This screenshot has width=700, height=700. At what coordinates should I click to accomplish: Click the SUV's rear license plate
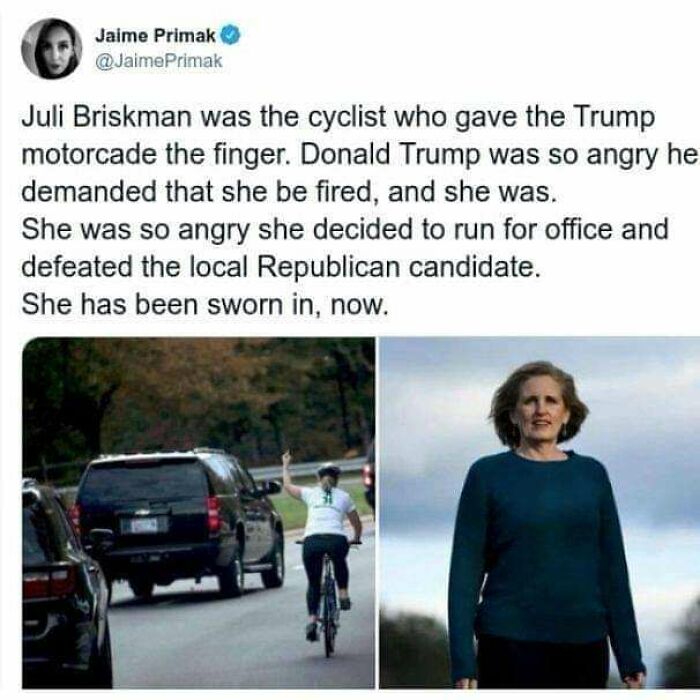click(145, 525)
